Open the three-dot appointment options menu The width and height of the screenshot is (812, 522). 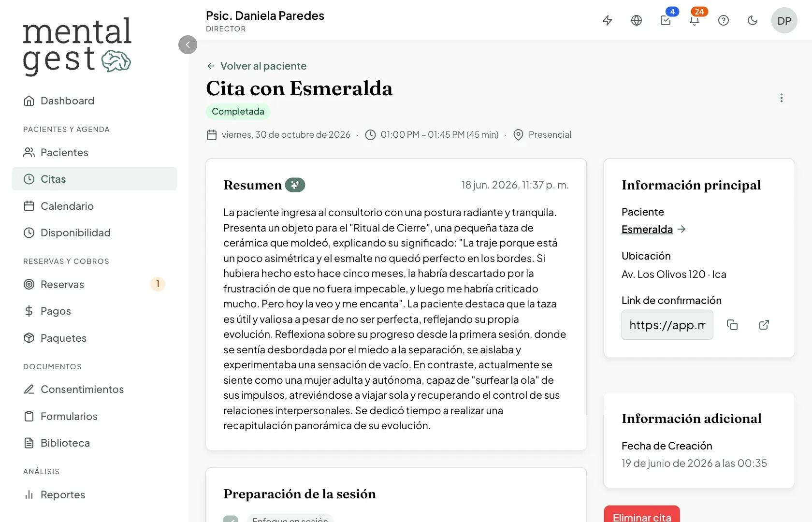pyautogui.click(x=782, y=98)
